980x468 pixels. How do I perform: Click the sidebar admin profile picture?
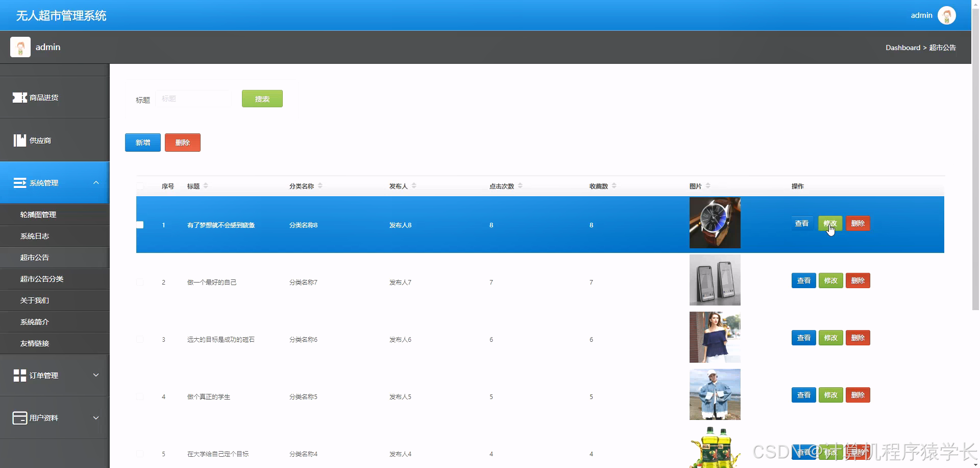click(x=20, y=47)
